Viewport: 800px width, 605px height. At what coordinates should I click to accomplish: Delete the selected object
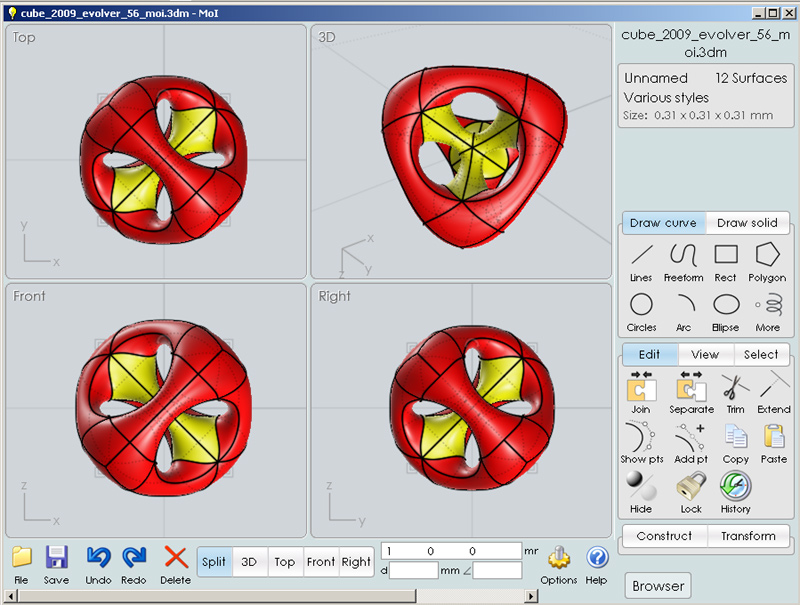point(176,565)
